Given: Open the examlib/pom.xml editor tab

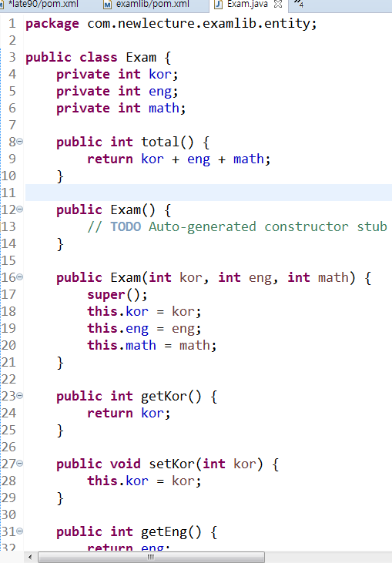Looking at the screenshot, I should pyautogui.click(x=152, y=5).
